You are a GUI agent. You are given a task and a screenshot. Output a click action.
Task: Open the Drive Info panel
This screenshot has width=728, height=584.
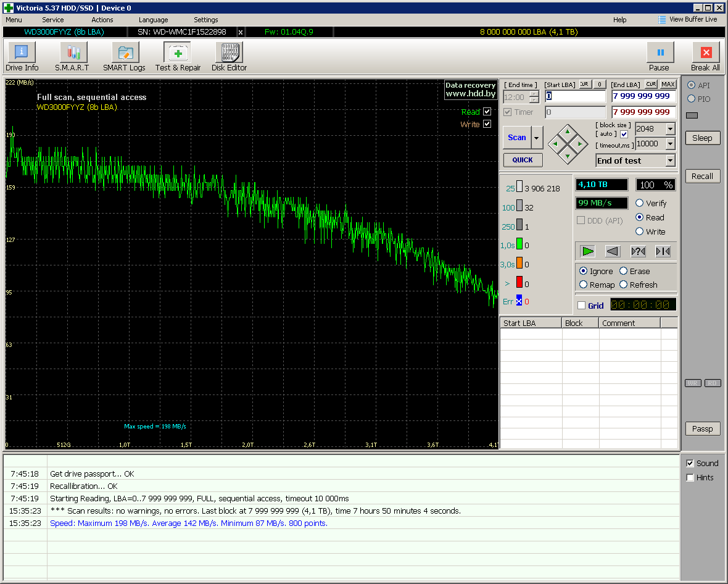coord(22,57)
